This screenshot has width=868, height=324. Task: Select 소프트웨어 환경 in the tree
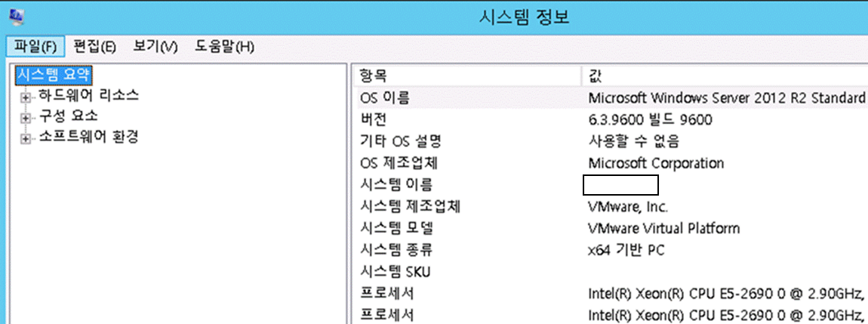(x=88, y=136)
